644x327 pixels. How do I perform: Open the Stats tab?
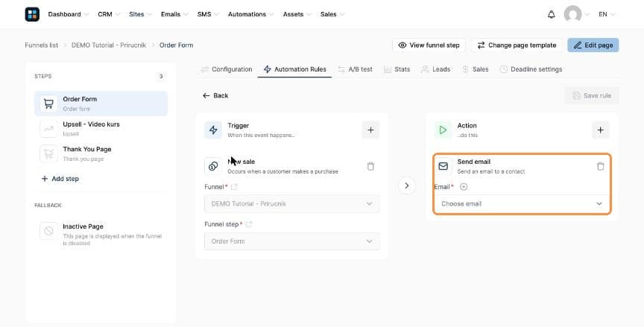click(397, 69)
